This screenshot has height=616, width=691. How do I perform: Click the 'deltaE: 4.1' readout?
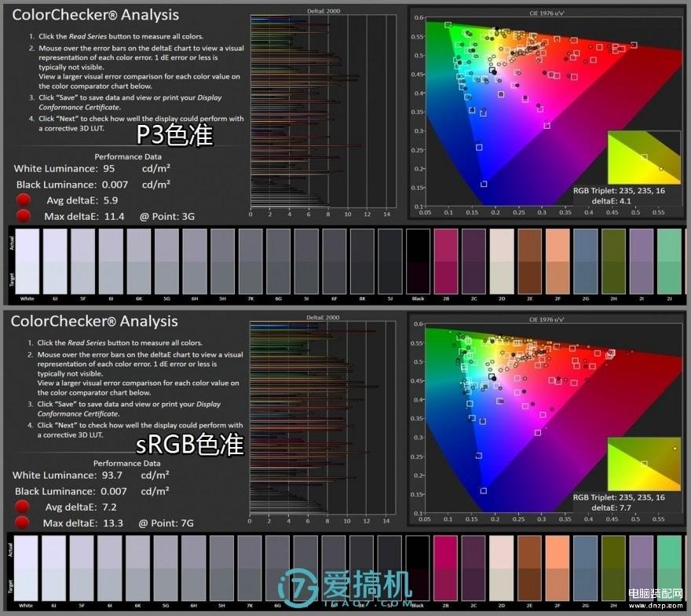pos(611,201)
